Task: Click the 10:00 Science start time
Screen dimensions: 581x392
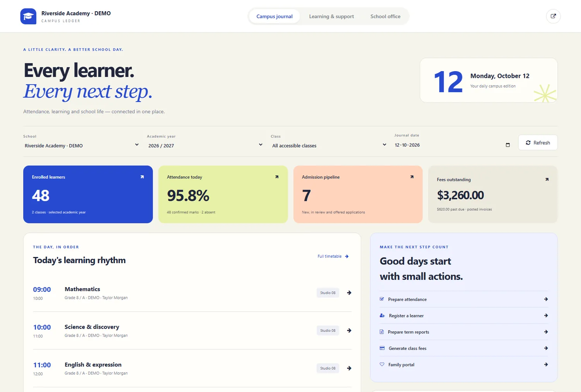Action: pos(42,327)
